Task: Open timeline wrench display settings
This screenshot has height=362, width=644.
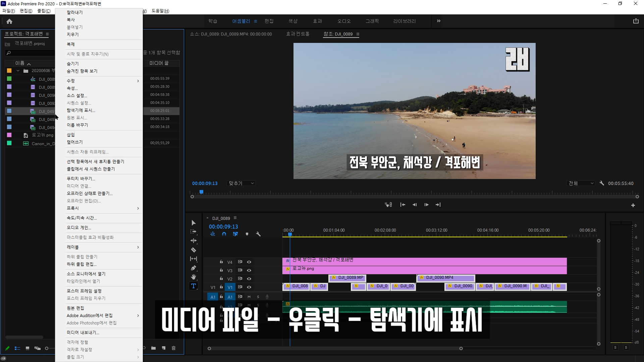Action: pyautogui.click(x=258, y=234)
